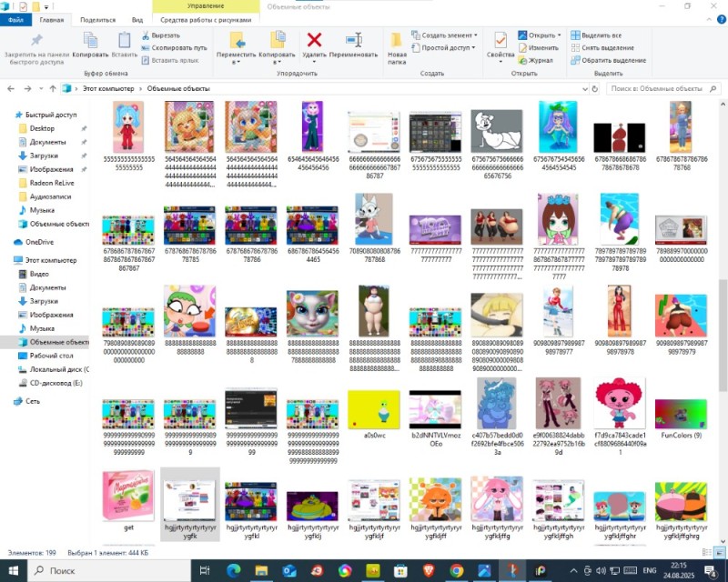Select Radeon ReLive in quick access
Viewport: 728px width, 582px height.
point(52,183)
